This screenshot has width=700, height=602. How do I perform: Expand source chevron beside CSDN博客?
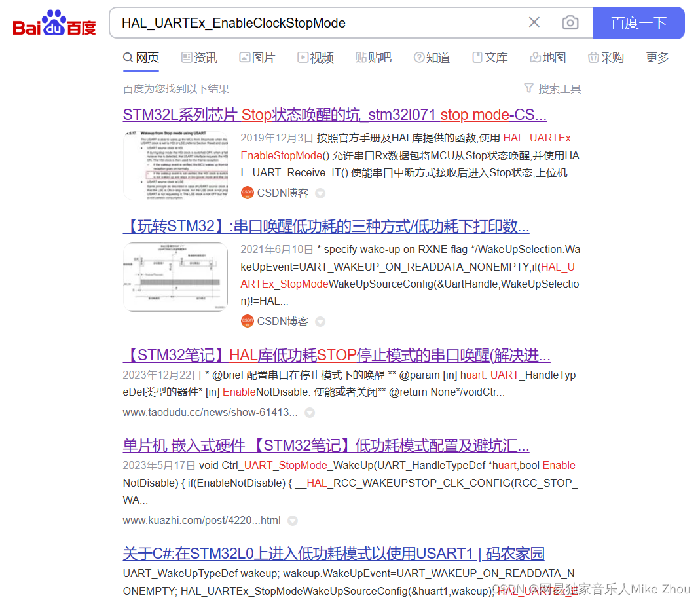click(x=320, y=193)
